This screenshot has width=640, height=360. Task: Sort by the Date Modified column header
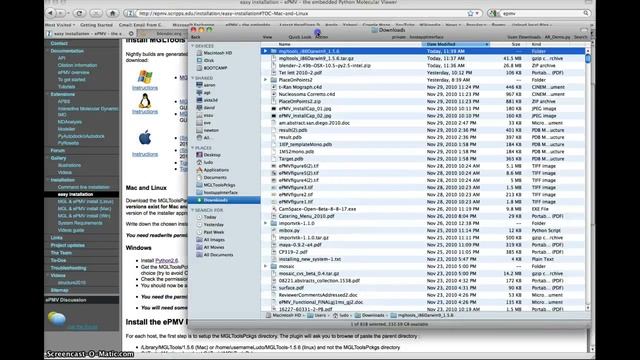455,44
